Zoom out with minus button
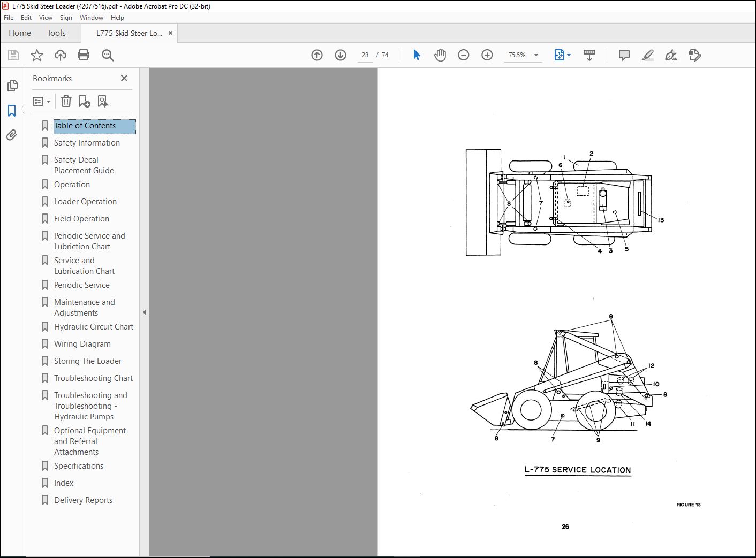 pyautogui.click(x=464, y=55)
